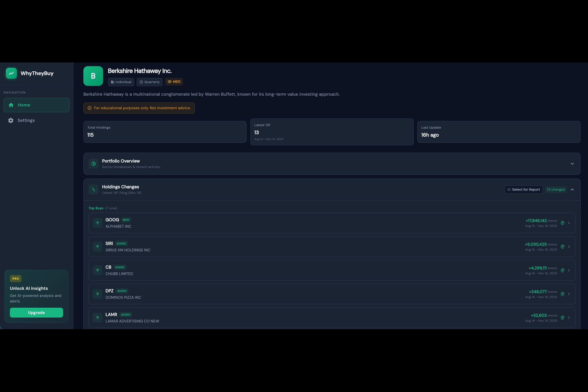
Task: Open the GOOG Alphabet Inc row
Action: (x=332, y=223)
